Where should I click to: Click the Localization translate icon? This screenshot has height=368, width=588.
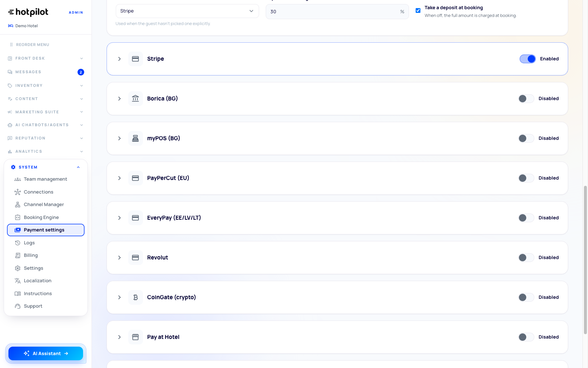18,281
